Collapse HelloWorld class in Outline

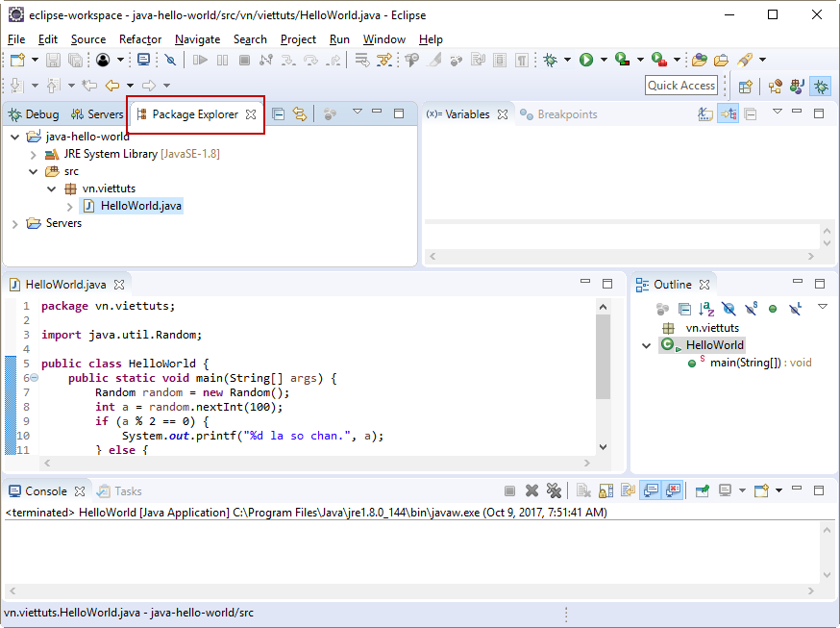647,345
